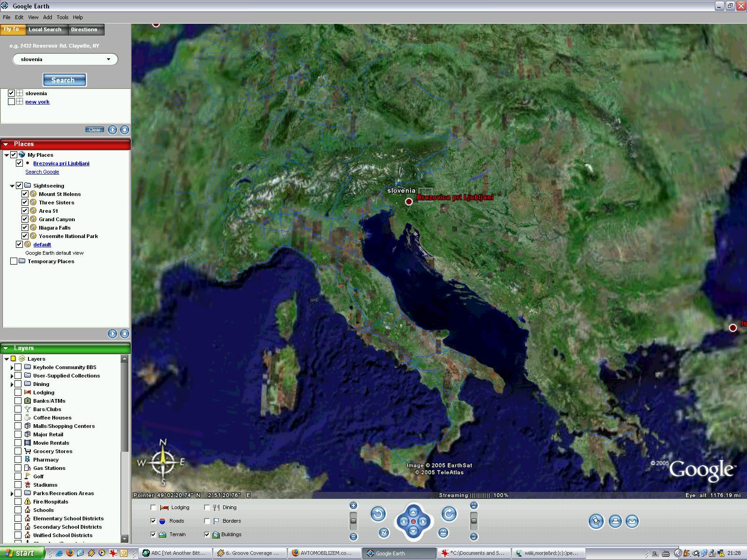Check Temporary Places folder
The width and height of the screenshot is (747, 560).
tap(14, 261)
